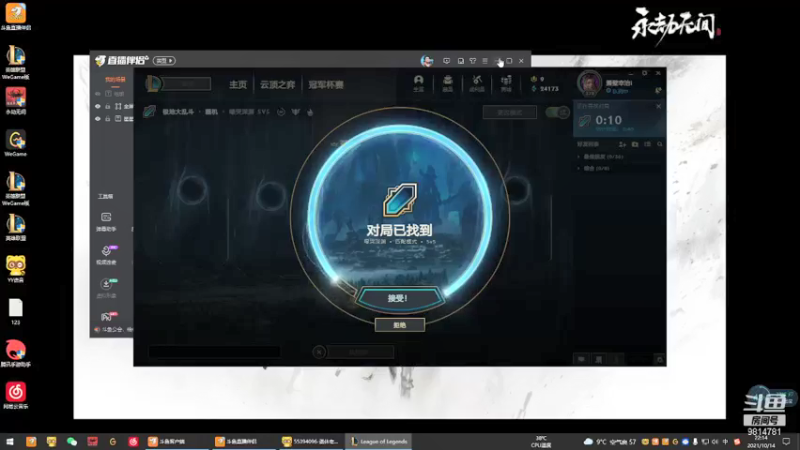Switch to League of Legends taskbar item
The width and height of the screenshot is (800, 450).
tap(379, 441)
